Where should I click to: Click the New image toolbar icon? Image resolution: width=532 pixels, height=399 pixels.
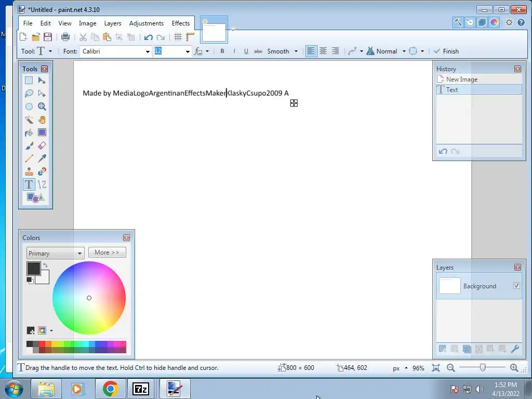click(x=23, y=37)
